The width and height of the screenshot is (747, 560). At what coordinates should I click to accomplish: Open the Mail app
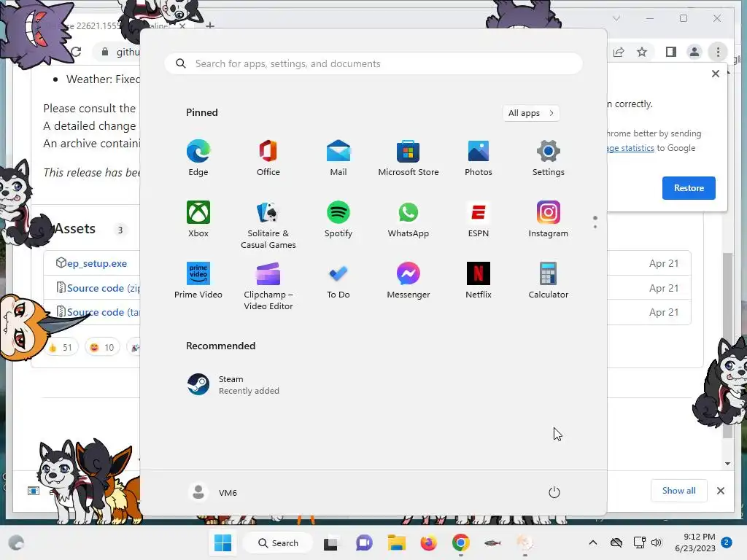[x=338, y=158]
